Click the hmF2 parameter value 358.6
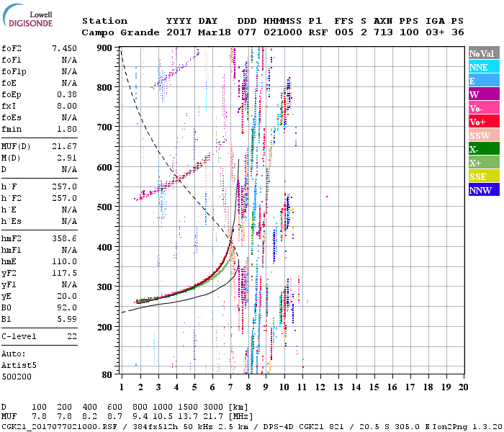This screenshot has width=504, height=432. [x=64, y=237]
